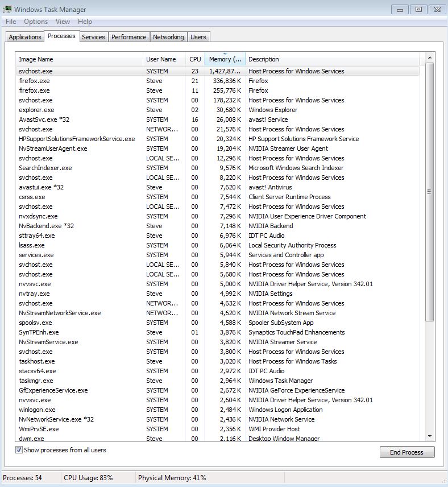Uncheck Show processes from all users
448x487 pixels.
[19, 449]
